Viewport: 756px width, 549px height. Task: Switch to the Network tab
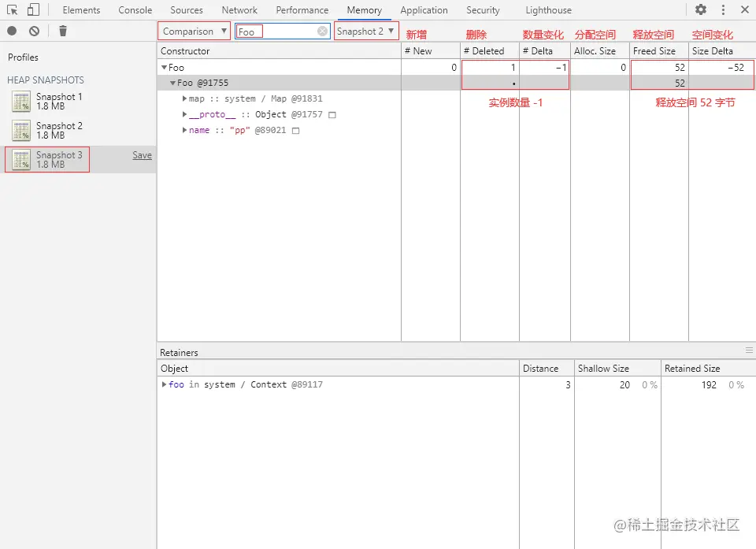(239, 10)
